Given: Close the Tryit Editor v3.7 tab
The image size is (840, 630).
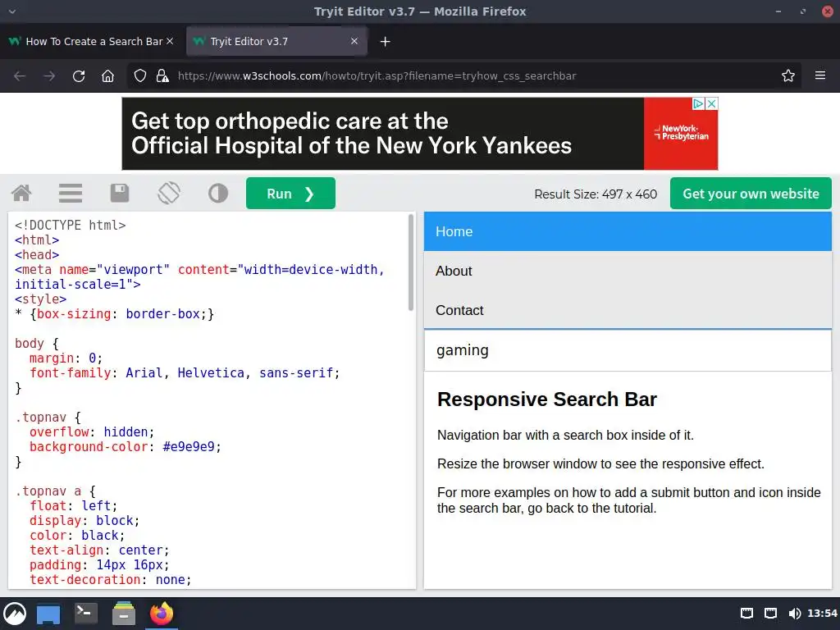Looking at the screenshot, I should pos(354,41).
